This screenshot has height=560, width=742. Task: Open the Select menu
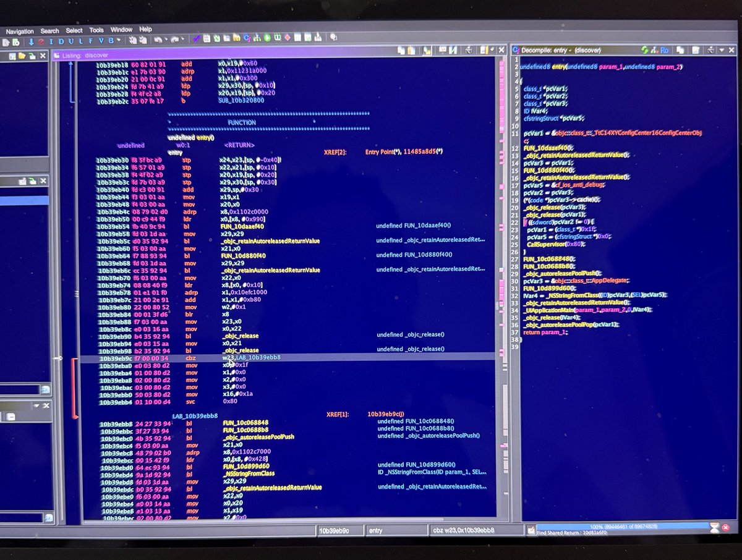74,30
